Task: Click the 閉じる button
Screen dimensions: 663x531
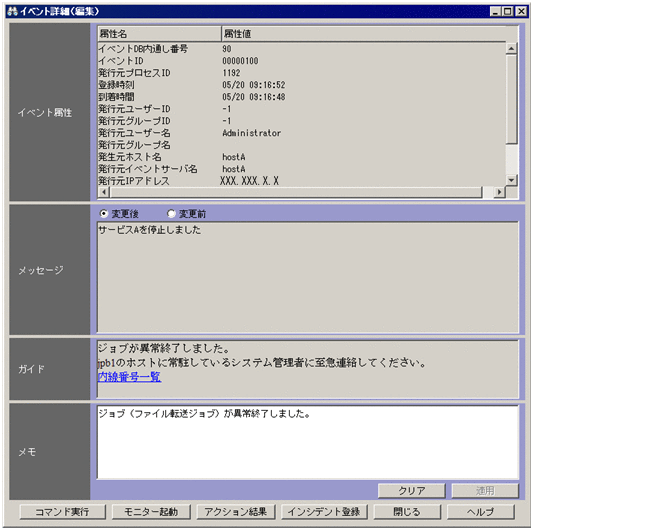Action: (x=407, y=512)
